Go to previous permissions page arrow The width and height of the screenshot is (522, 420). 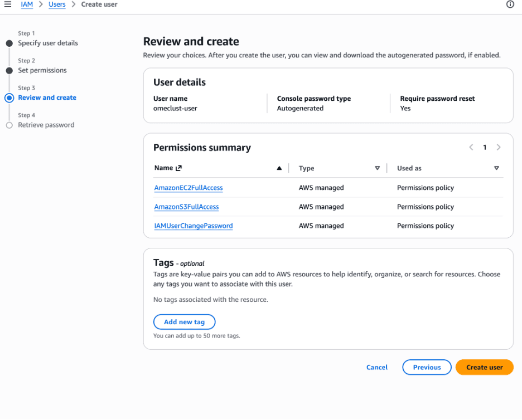[x=471, y=148]
